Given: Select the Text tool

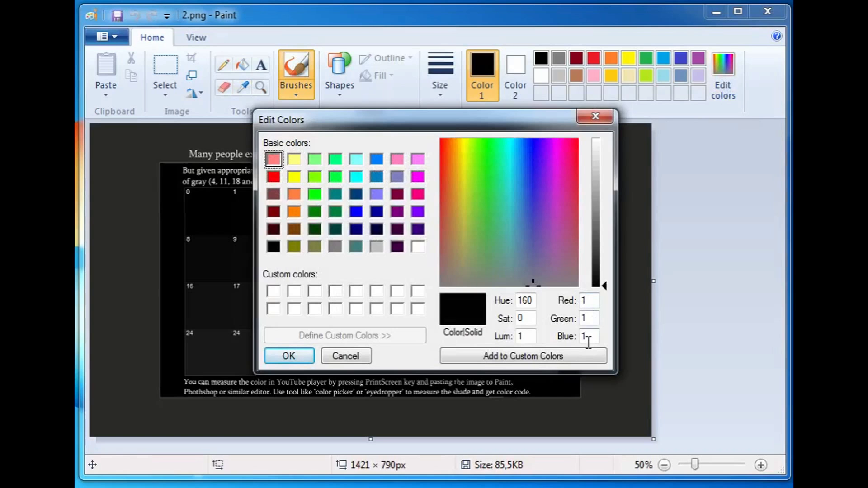Looking at the screenshot, I should coord(261,65).
